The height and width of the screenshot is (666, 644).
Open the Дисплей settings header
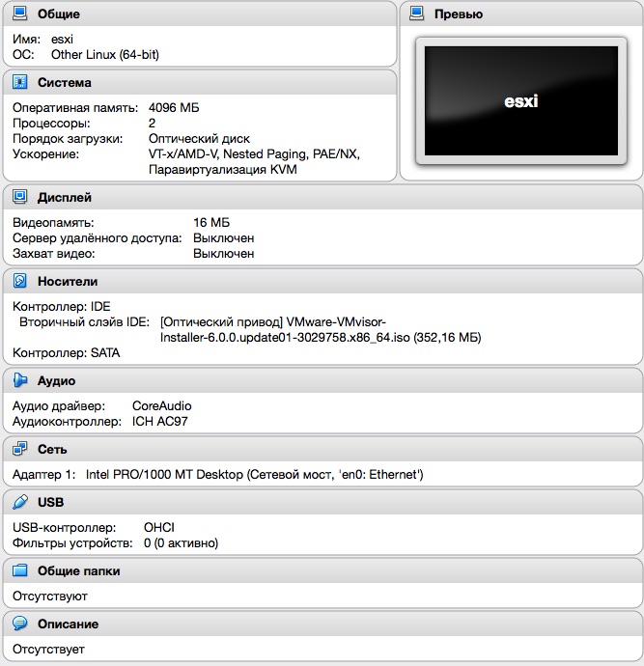pos(65,197)
